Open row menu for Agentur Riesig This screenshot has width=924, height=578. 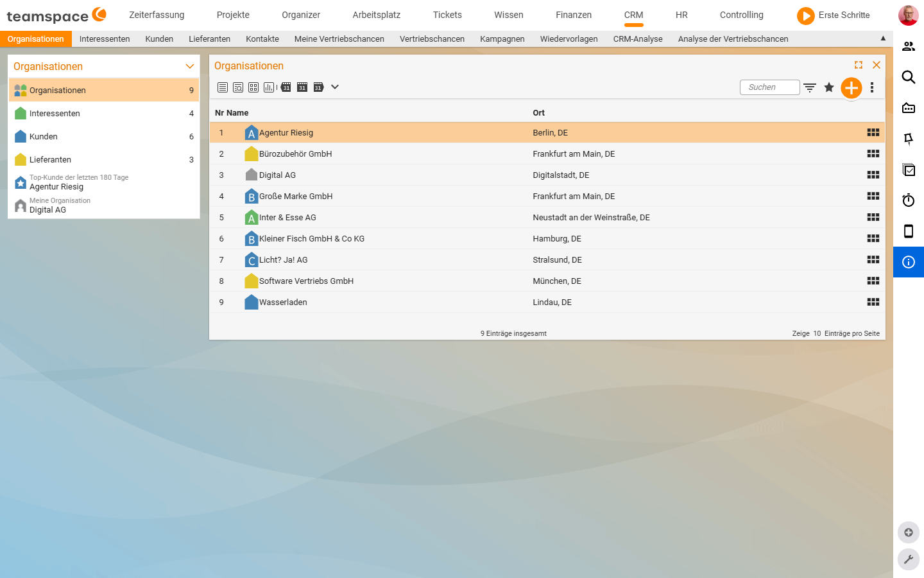click(873, 132)
